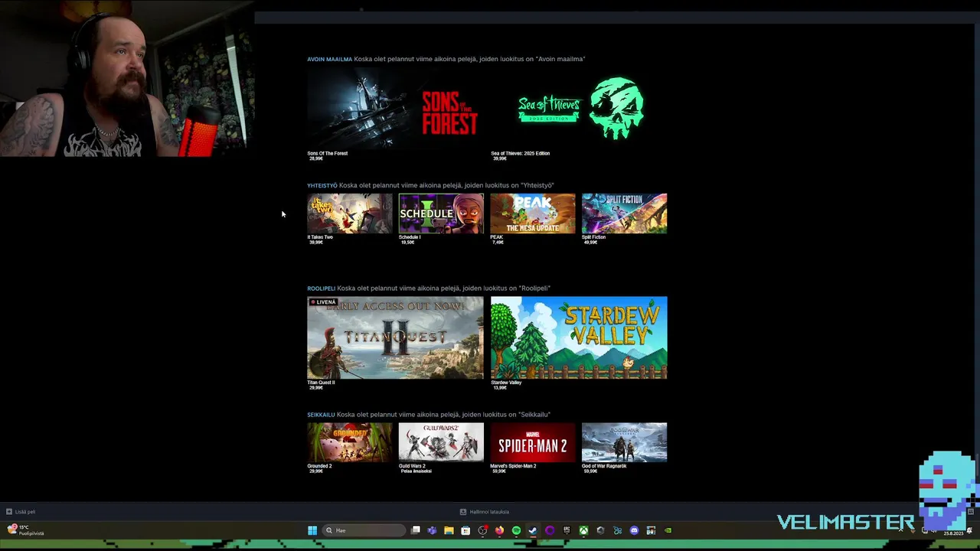Open the Guild Wars 2 capsule

click(441, 442)
